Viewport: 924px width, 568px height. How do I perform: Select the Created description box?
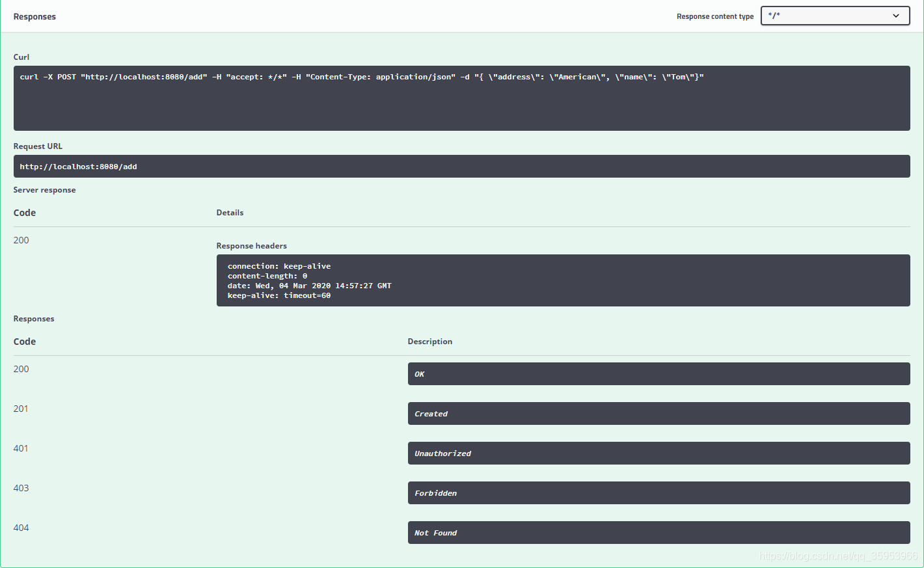click(659, 414)
